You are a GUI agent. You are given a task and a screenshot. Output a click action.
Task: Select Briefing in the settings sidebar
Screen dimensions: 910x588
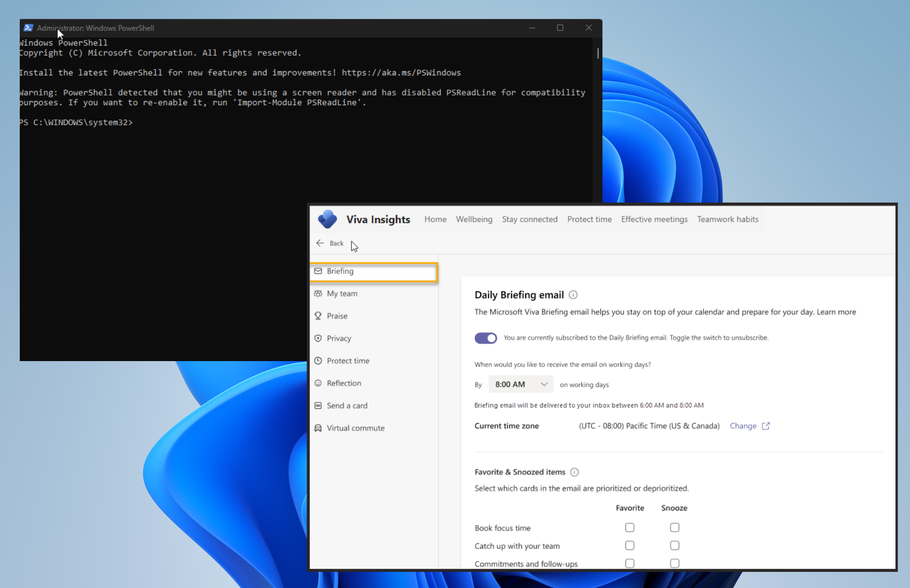374,271
